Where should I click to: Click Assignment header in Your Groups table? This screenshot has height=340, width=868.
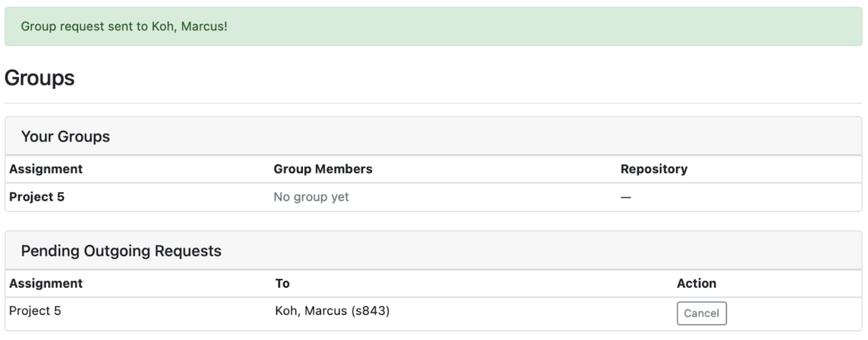coord(46,169)
